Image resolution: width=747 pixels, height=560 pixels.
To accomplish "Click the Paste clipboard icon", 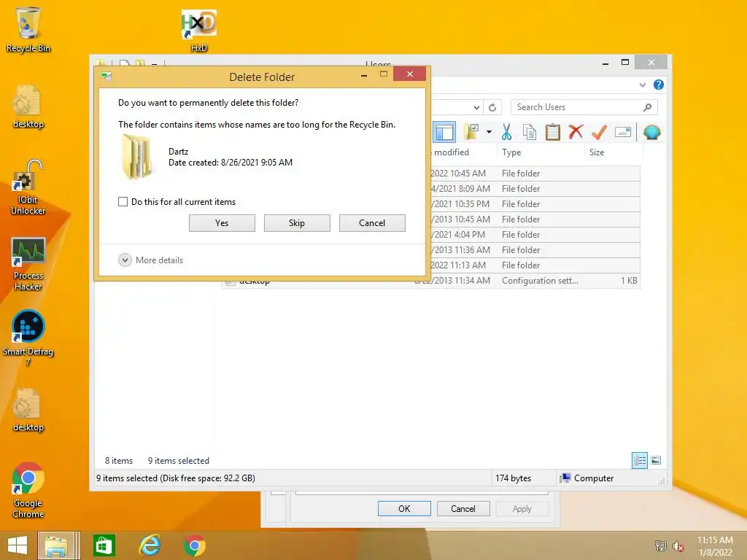I will (x=553, y=132).
